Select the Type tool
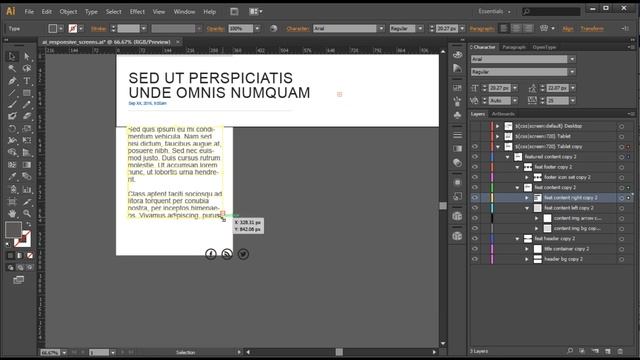The image size is (640, 360). click(27, 81)
